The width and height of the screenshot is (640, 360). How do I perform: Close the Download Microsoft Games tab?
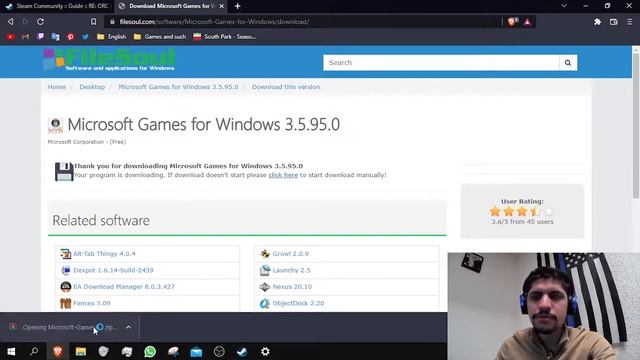[x=222, y=6]
